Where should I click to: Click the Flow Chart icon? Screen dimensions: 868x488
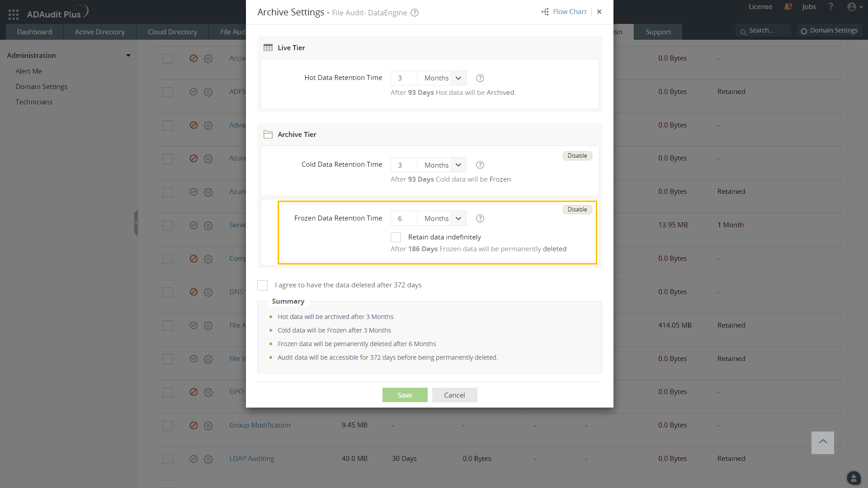545,12
